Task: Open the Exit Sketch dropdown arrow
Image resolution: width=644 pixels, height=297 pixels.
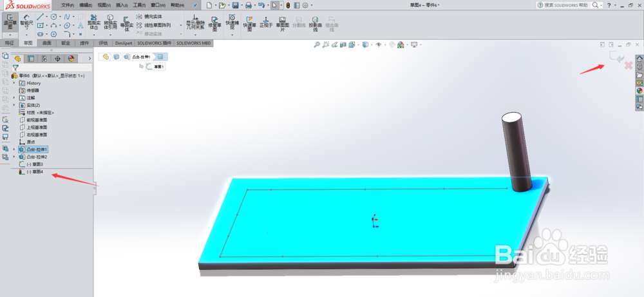Action: coord(10,35)
